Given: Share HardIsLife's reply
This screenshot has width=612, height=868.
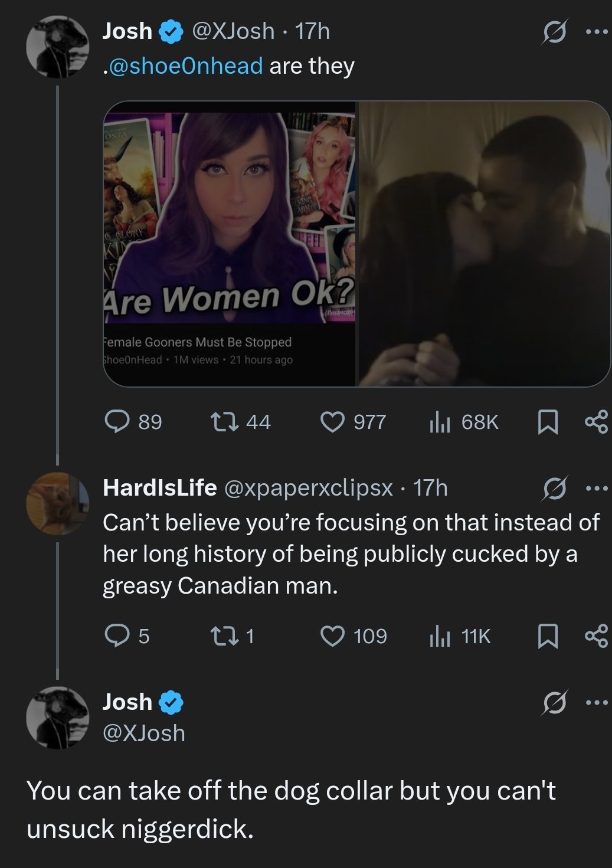Looking at the screenshot, I should 595,636.
